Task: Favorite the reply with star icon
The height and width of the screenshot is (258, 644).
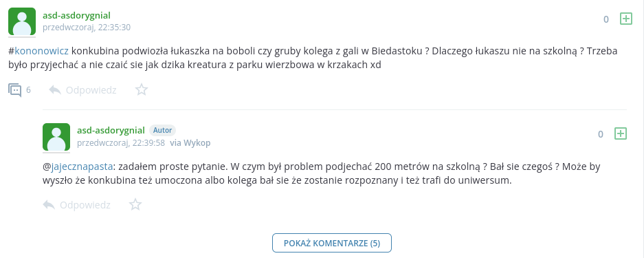Action: (x=135, y=204)
